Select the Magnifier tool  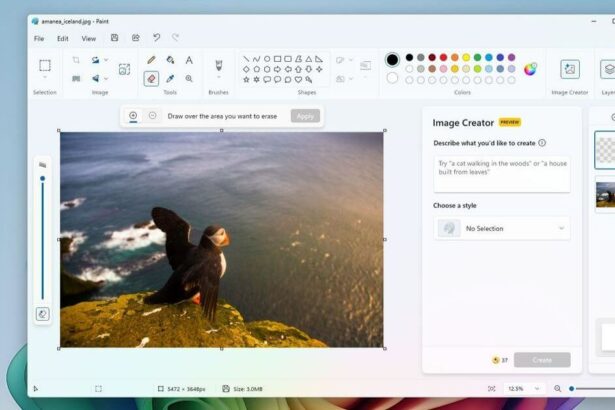(189, 78)
